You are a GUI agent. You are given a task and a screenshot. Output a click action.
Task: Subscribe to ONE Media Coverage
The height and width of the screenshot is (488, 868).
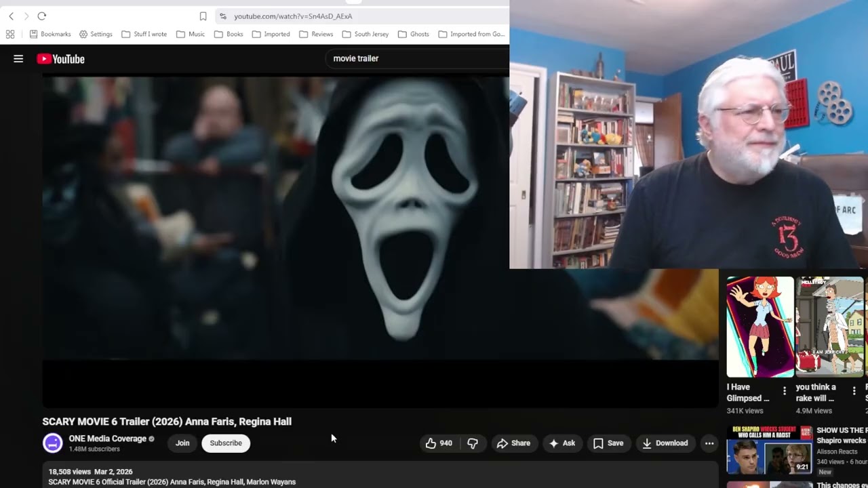pos(226,443)
